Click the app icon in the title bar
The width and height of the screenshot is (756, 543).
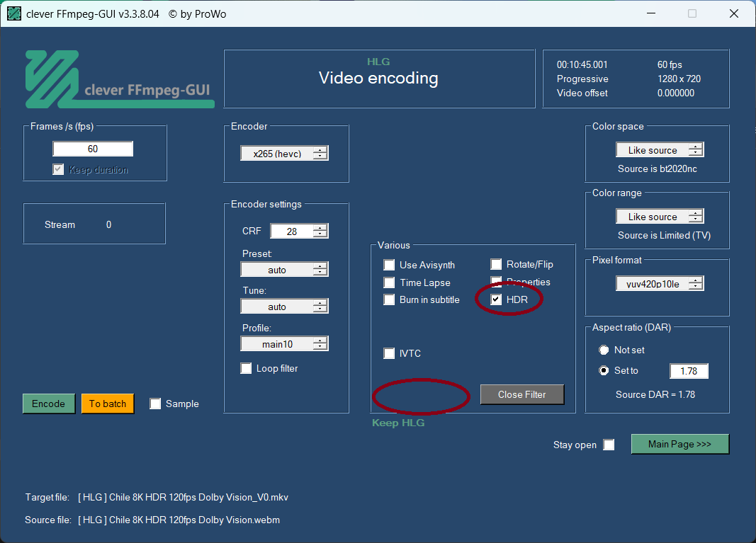14,14
